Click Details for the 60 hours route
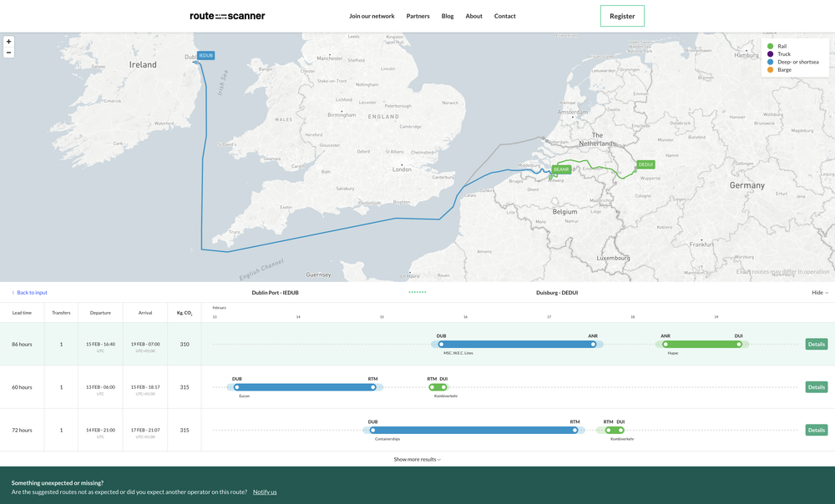The width and height of the screenshot is (835, 504). tap(816, 387)
